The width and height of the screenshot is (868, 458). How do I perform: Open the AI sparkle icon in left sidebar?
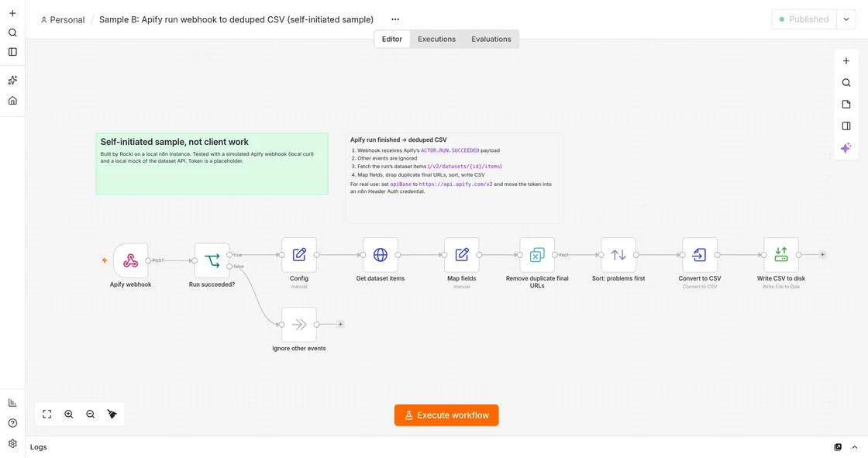[12, 81]
